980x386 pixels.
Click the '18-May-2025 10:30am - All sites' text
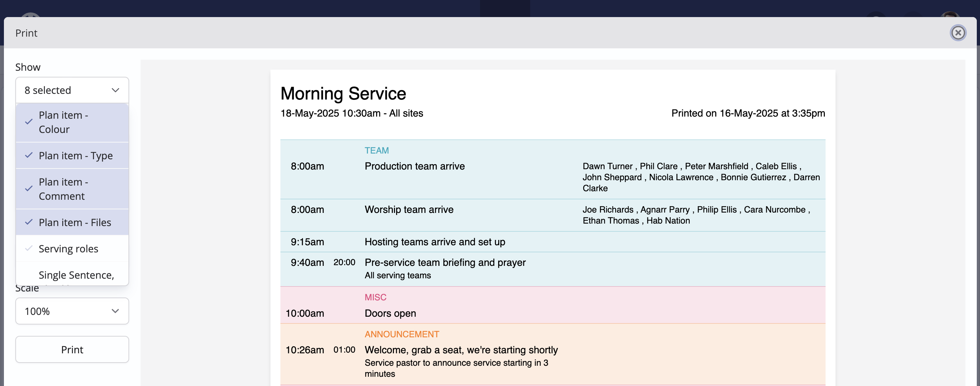coord(352,113)
